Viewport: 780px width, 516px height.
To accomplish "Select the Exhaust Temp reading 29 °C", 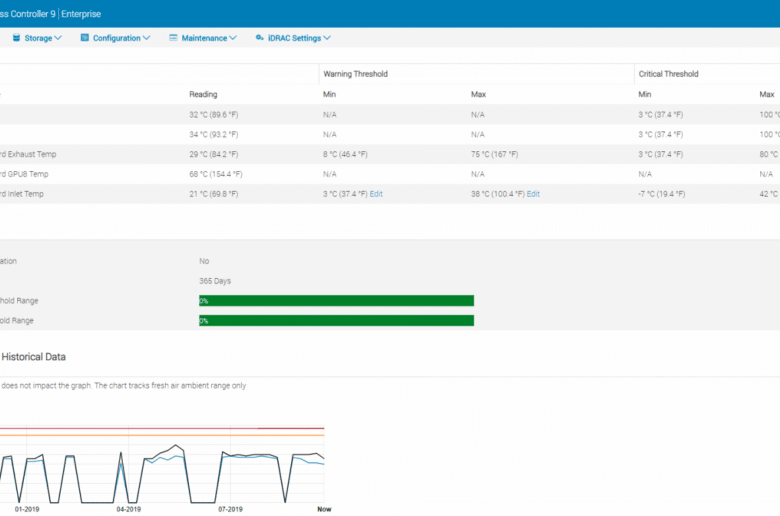I will 213,154.
